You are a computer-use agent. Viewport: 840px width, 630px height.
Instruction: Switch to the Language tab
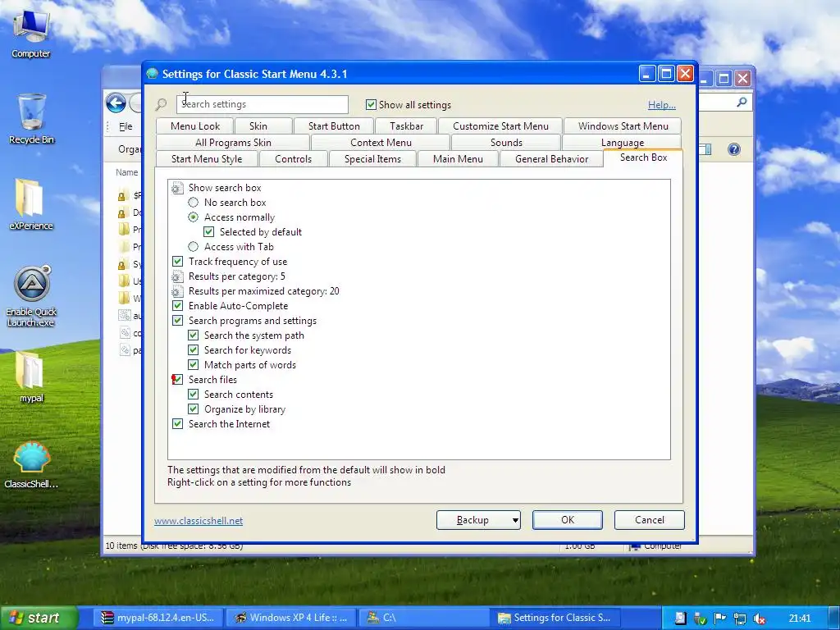coord(622,143)
